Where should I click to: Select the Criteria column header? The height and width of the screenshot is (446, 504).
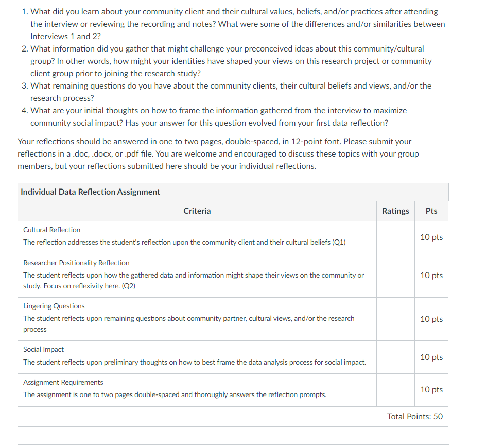click(x=197, y=211)
